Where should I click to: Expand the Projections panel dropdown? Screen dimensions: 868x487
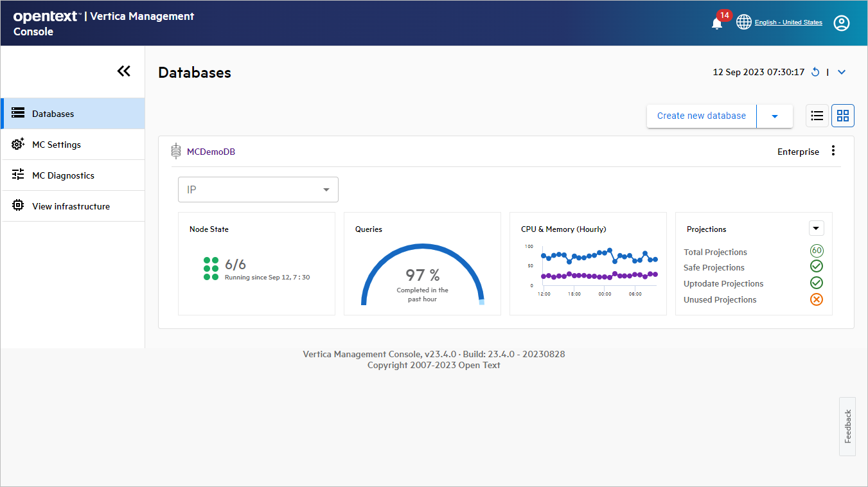coord(816,228)
